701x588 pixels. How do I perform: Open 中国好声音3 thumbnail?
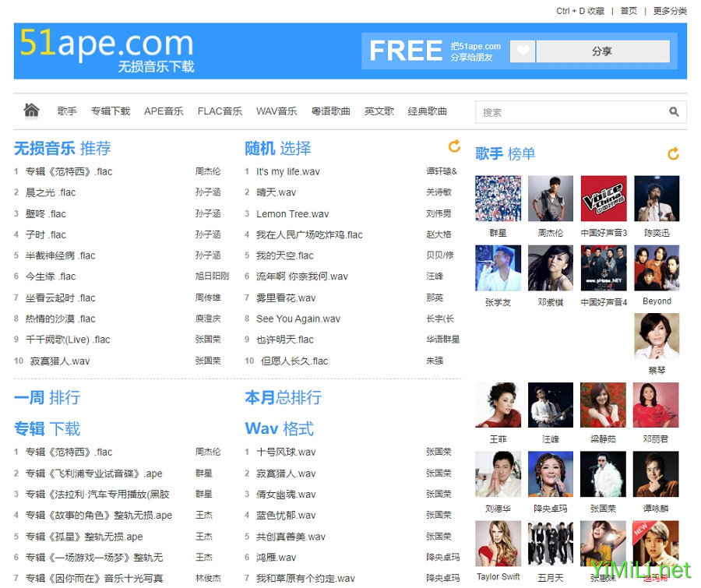tap(604, 199)
